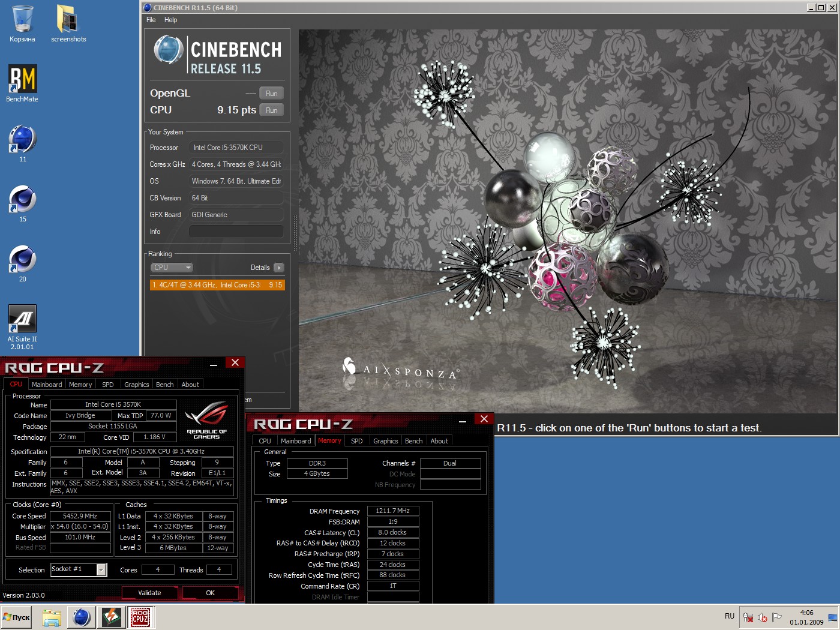Click the ROG Republic of Gamers logo
840x630 pixels.
(206, 419)
